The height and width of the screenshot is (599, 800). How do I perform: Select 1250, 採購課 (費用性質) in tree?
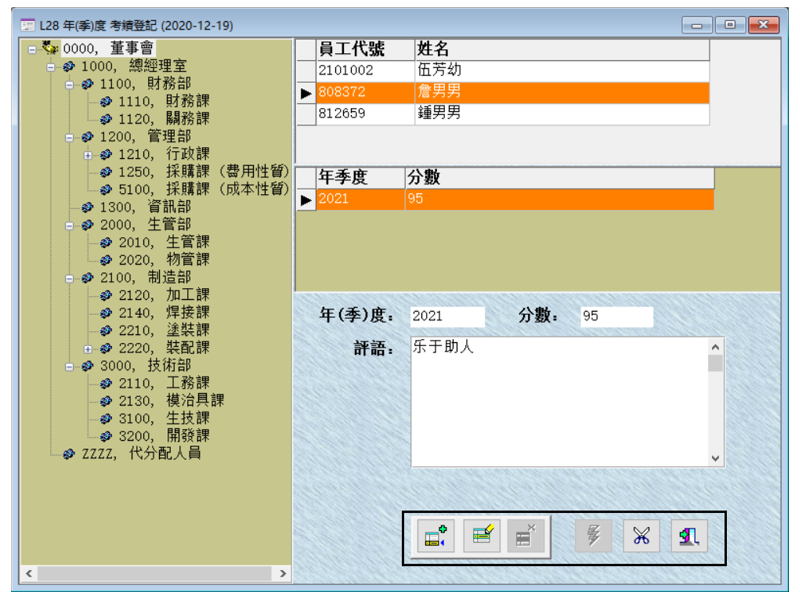tap(204, 171)
